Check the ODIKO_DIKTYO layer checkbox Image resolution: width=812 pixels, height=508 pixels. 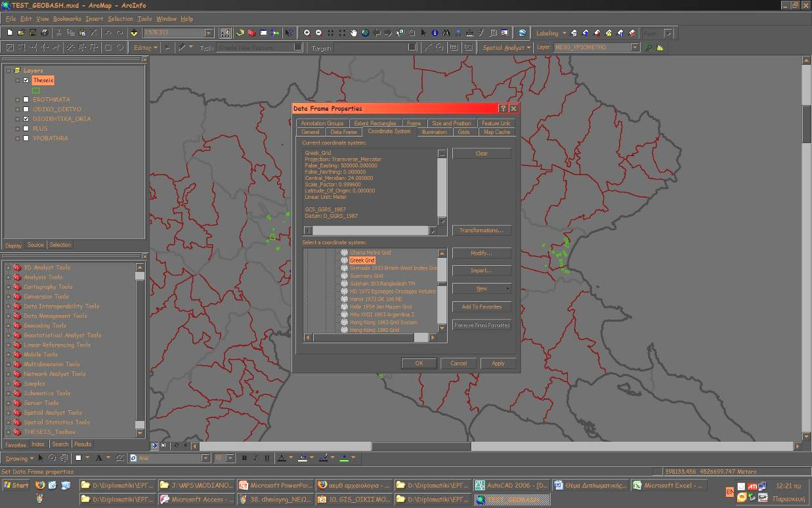26,109
